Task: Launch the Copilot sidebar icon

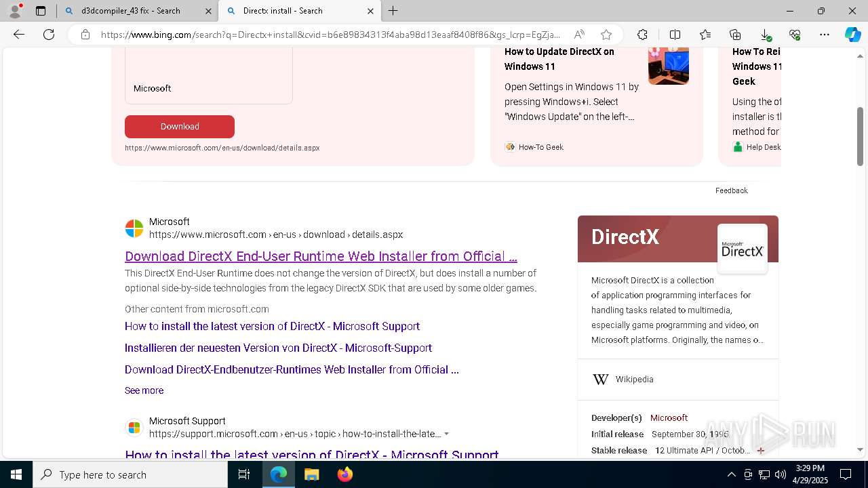Action: click(852, 35)
